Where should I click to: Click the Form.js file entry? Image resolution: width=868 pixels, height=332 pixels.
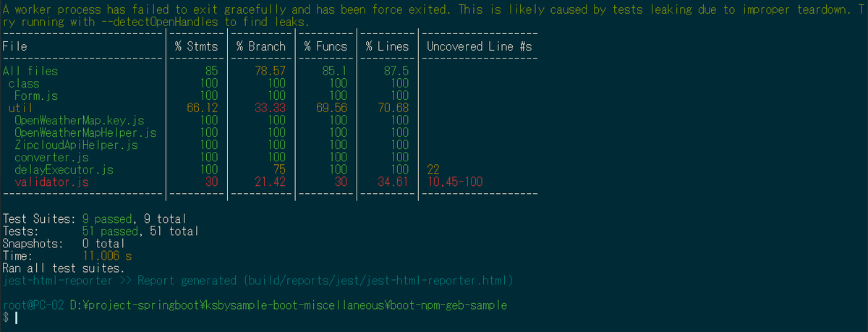[36, 95]
